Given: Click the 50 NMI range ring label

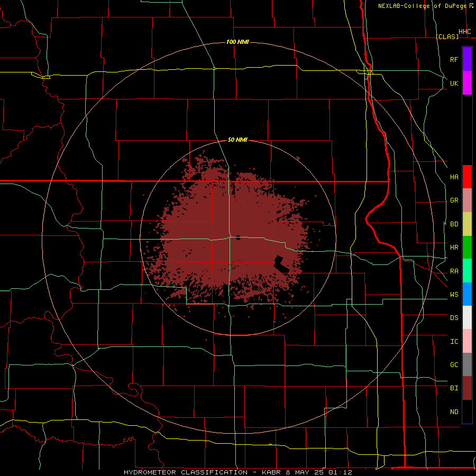Looking at the screenshot, I should (x=237, y=140).
